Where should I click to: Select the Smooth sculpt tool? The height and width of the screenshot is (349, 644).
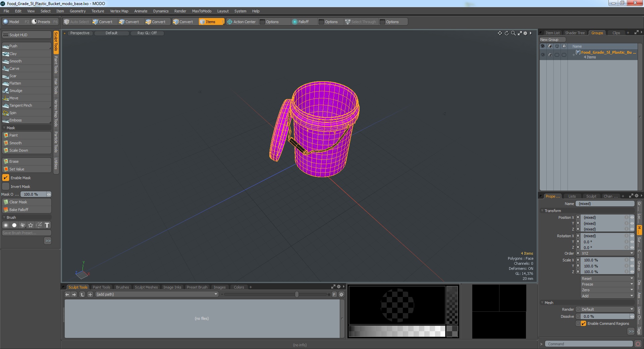26,61
